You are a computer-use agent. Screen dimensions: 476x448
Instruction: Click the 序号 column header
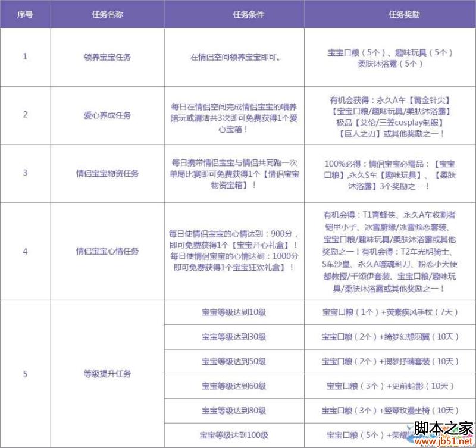click(x=25, y=14)
